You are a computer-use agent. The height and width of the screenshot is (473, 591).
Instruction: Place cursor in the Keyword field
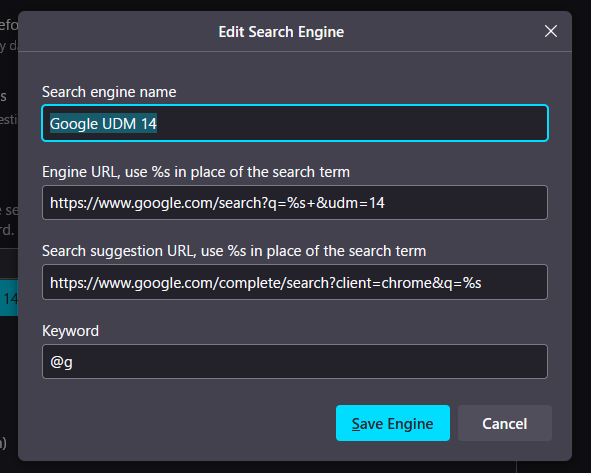pos(295,361)
